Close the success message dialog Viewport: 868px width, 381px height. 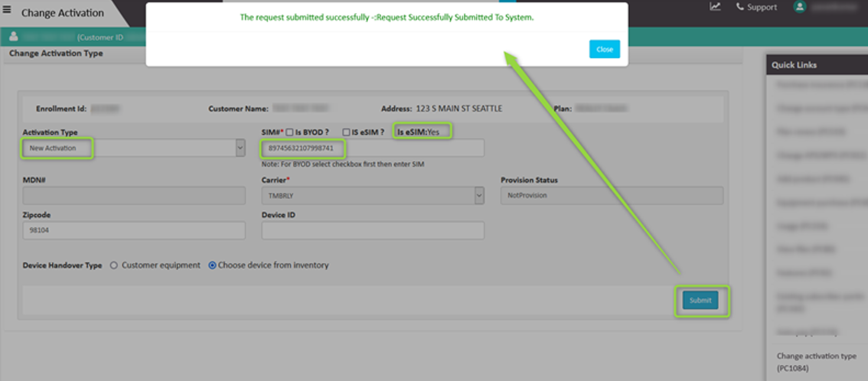coord(604,49)
